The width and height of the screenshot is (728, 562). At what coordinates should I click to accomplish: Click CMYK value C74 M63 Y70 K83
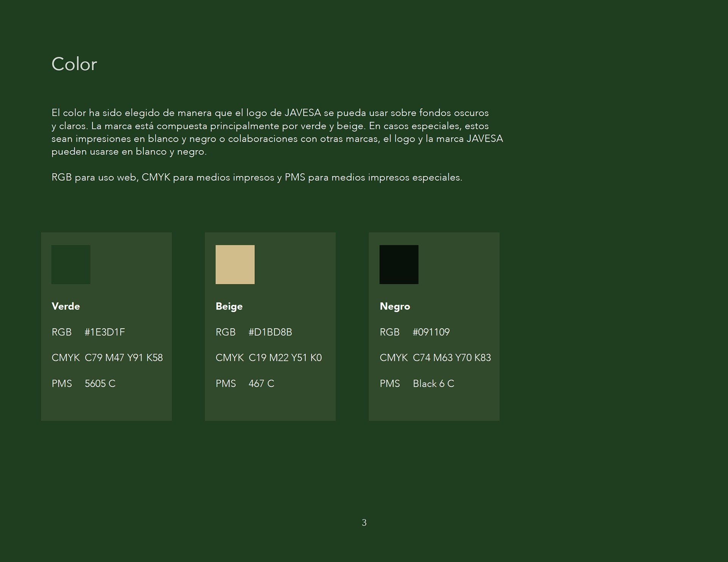[x=452, y=357]
